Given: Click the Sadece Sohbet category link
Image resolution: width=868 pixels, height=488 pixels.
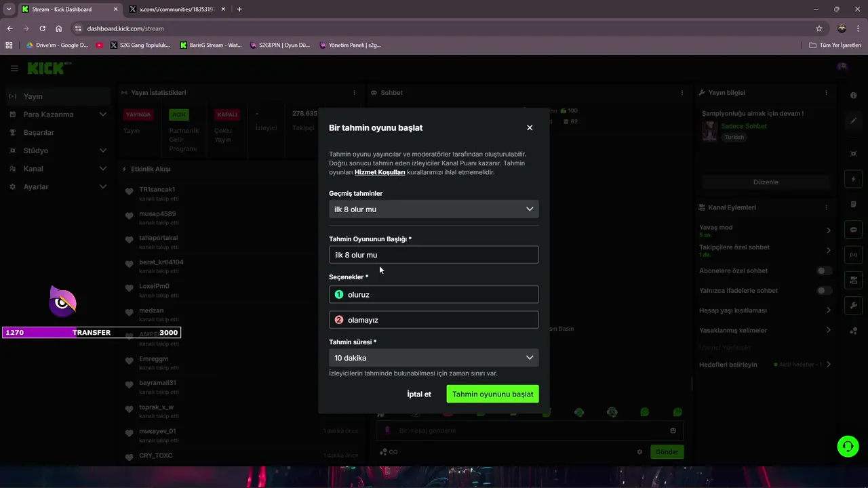Looking at the screenshot, I should (x=744, y=126).
